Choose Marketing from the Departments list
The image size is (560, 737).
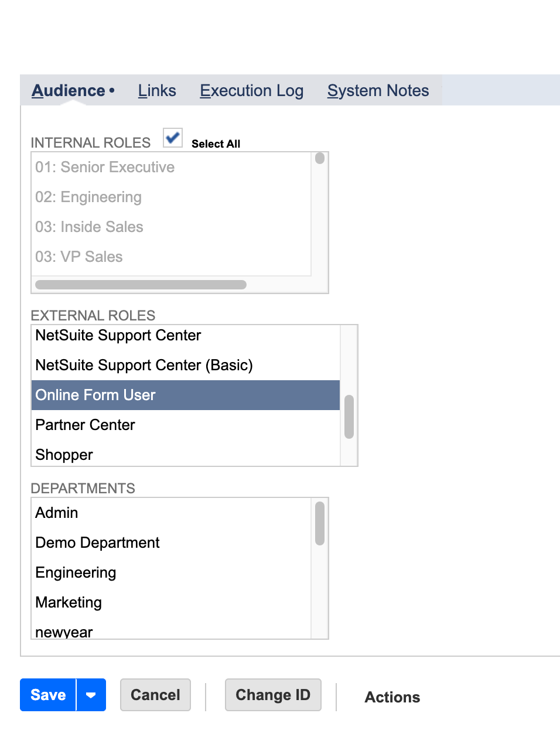[x=69, y=602]
